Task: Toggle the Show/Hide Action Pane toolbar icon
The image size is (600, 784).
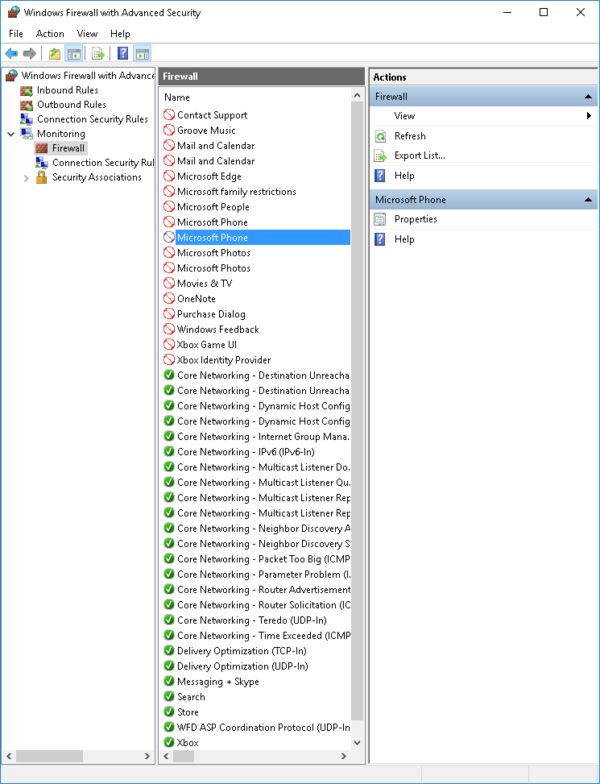Action: pyautogui.click(x=142, y=54)
